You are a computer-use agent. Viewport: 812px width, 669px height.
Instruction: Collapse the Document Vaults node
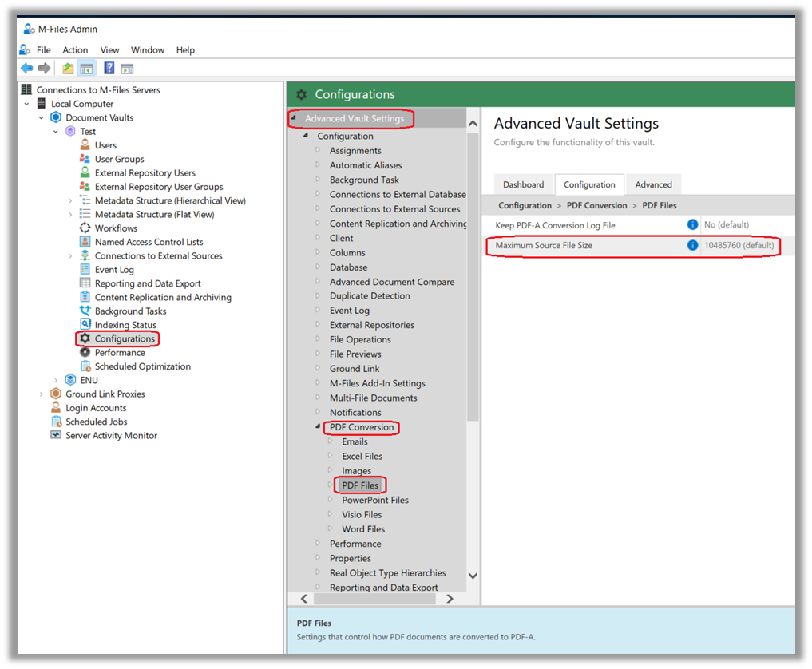coord(42,117)
